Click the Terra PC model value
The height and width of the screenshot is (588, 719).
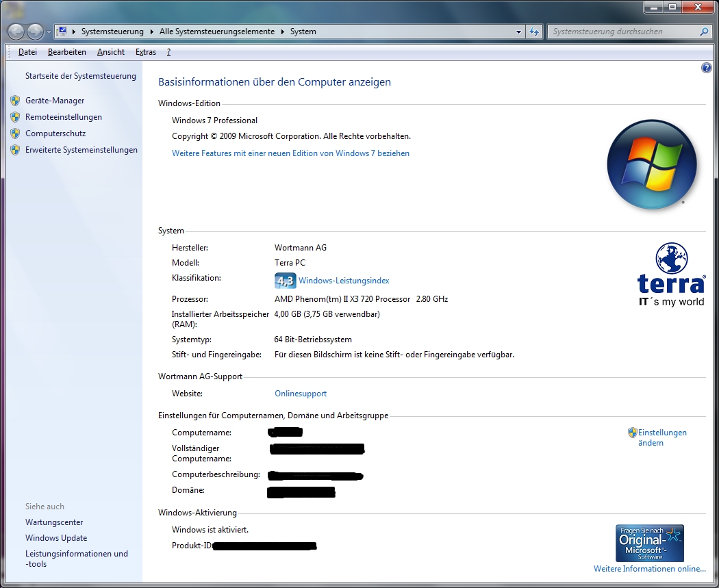[x=290, y=263]
